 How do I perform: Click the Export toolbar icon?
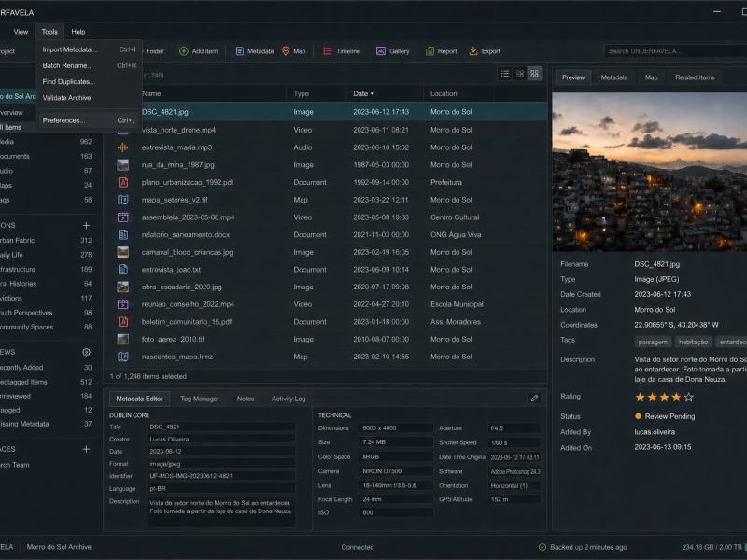click(473, 51)
